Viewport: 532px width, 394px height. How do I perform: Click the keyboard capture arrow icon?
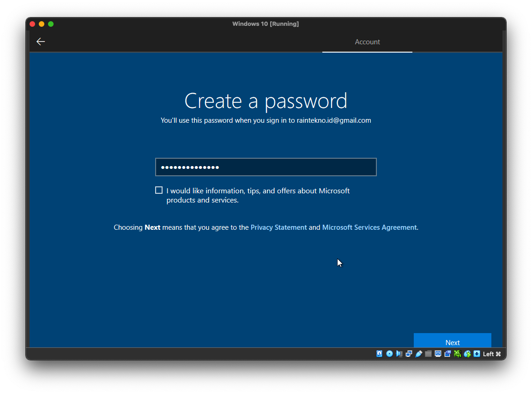click(x=477, y=354)
